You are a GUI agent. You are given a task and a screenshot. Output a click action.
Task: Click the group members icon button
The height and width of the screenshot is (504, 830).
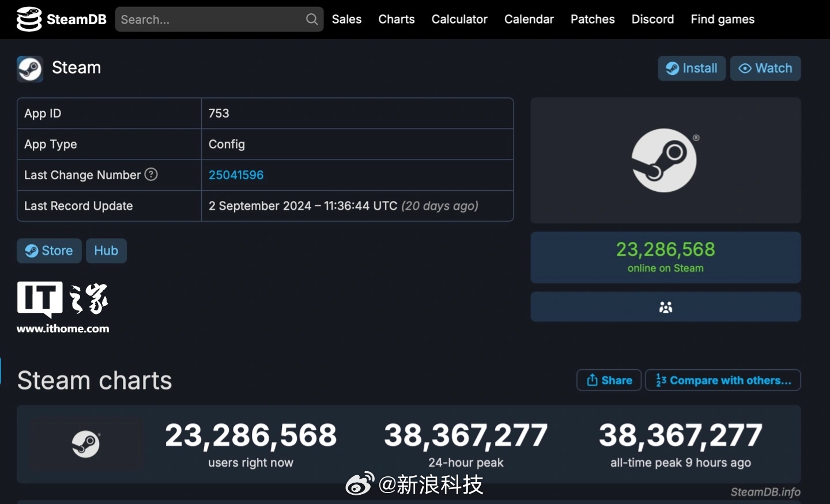point(666,307)
